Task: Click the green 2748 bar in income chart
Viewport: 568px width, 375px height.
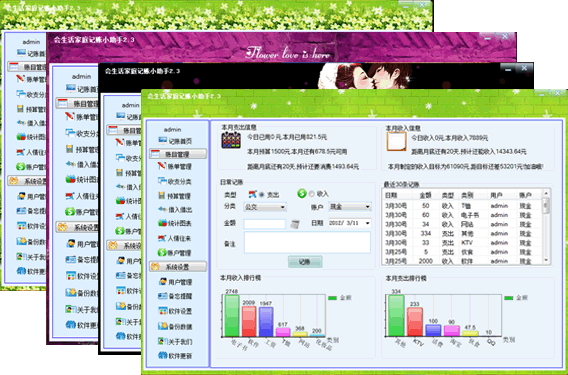Action: (x=232, y=316)
